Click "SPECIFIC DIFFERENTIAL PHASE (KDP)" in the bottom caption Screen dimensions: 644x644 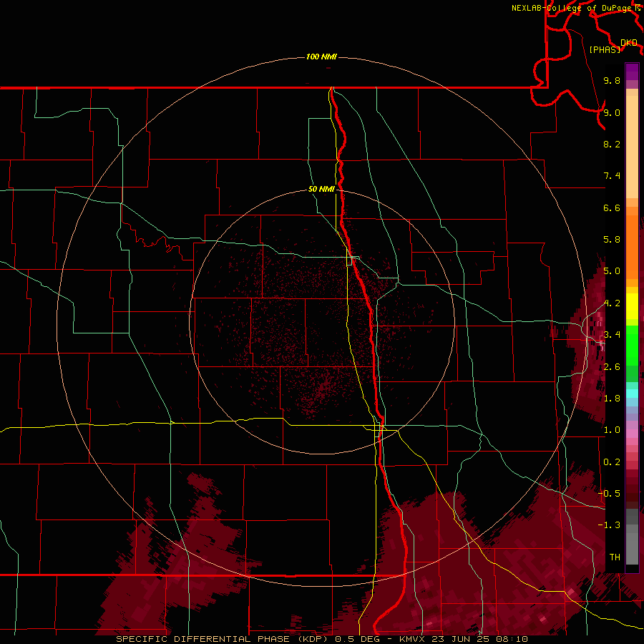pyautogui.click(x=223, y=639)
